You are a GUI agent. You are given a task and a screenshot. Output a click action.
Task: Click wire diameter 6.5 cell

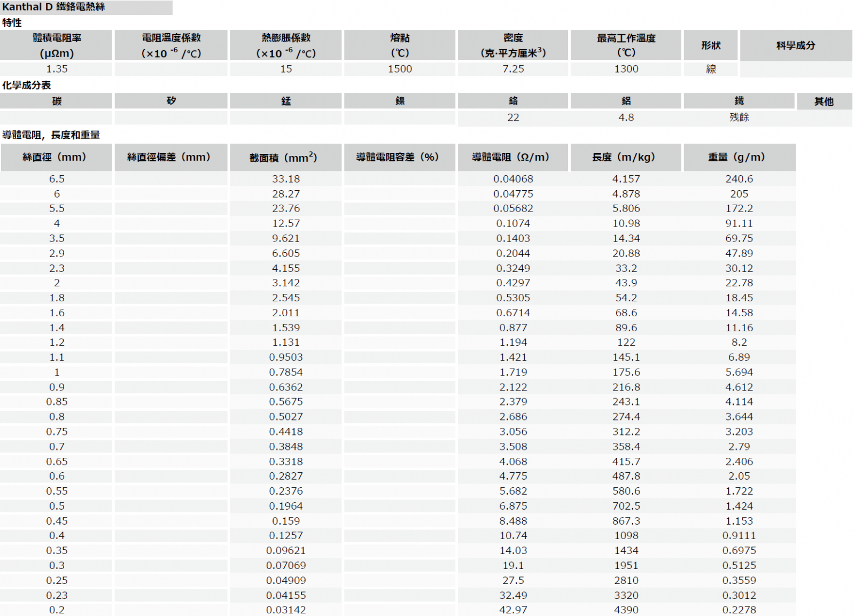pos(57,179)
